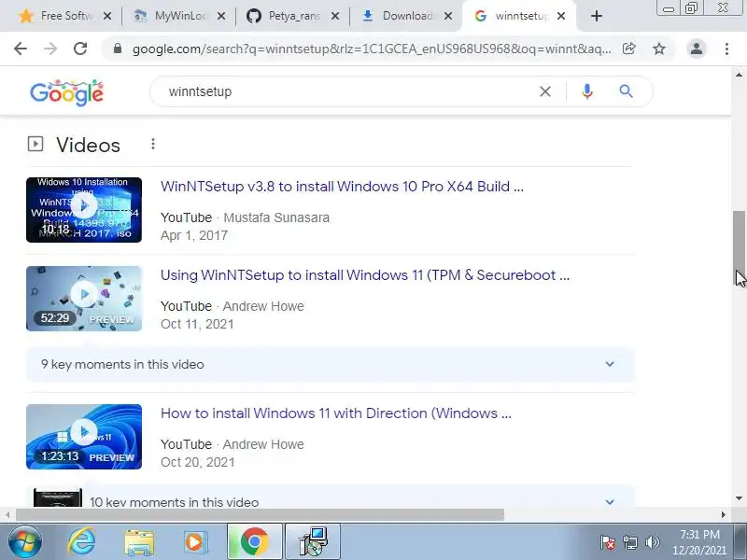Go to the Google homepage via the logo
This screenshot has height=560, width=747.
coord(66,92)
